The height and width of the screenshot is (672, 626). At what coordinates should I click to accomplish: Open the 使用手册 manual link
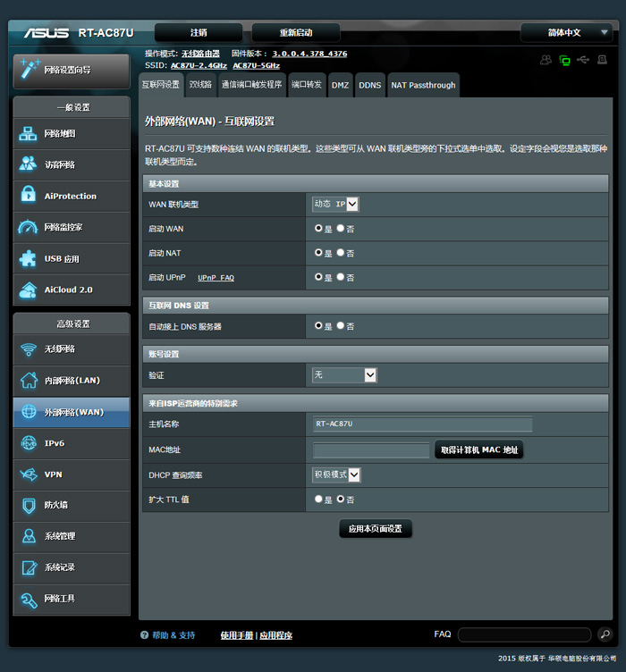pos(237,635)
